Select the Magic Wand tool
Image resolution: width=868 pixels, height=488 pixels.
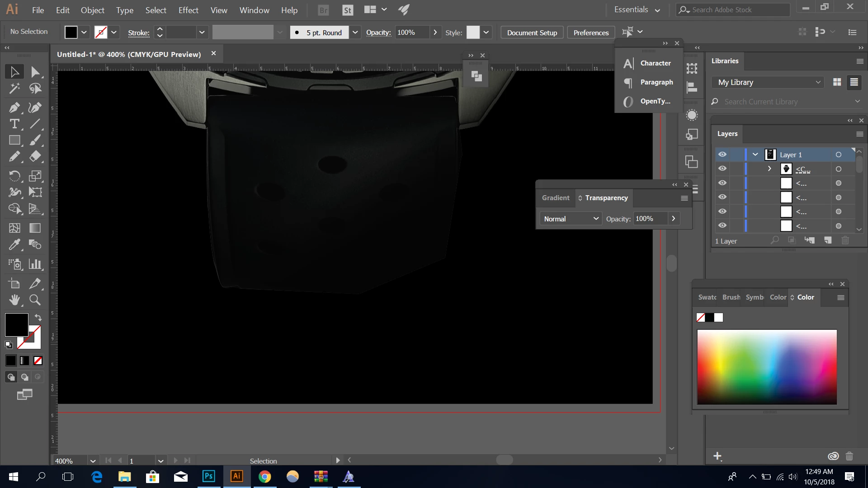pyautogui.click(x=14, y=89)
